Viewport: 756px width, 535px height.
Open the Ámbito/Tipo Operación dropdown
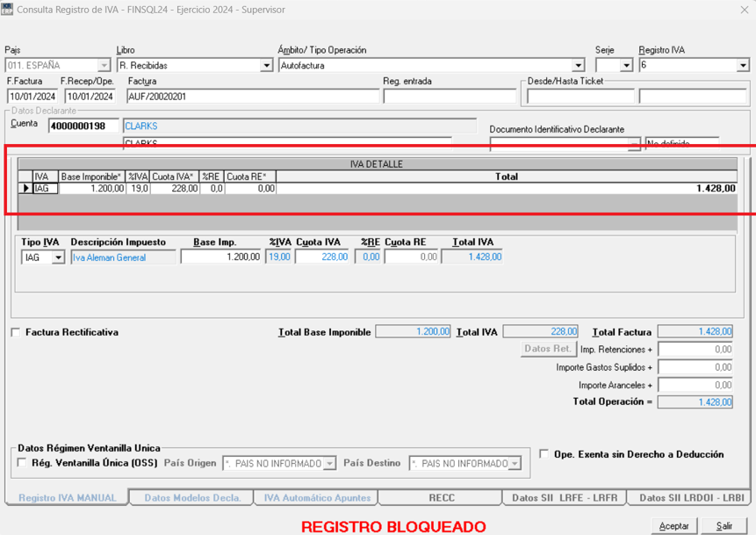click(578, 65)
